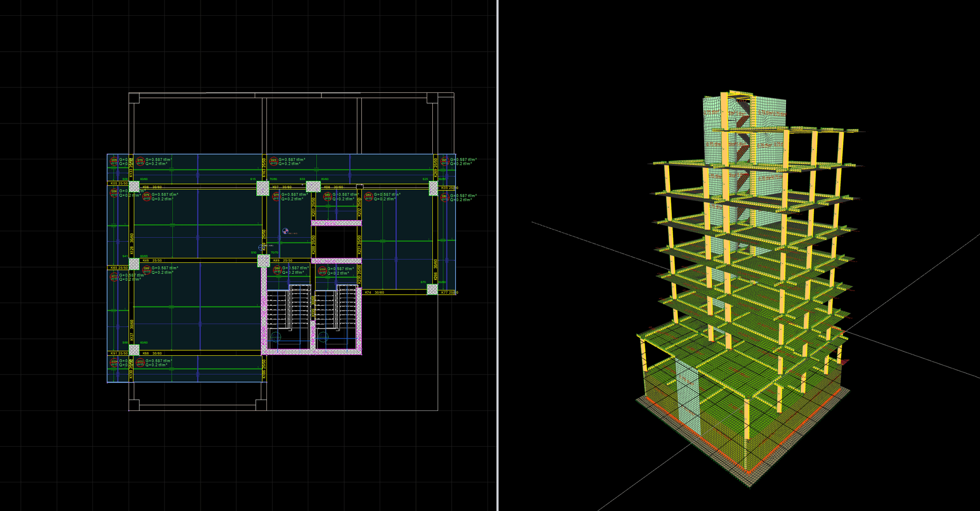Select beam label K74 30/60
This screenshot has height=511, width=980.
374,293
